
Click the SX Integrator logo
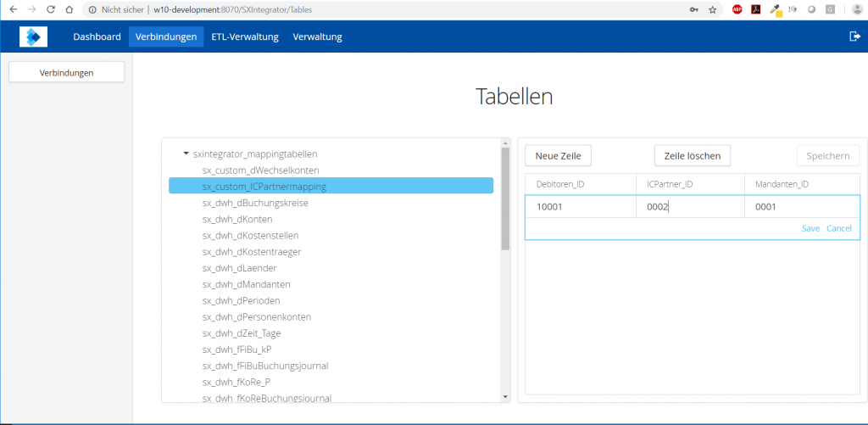33,36
